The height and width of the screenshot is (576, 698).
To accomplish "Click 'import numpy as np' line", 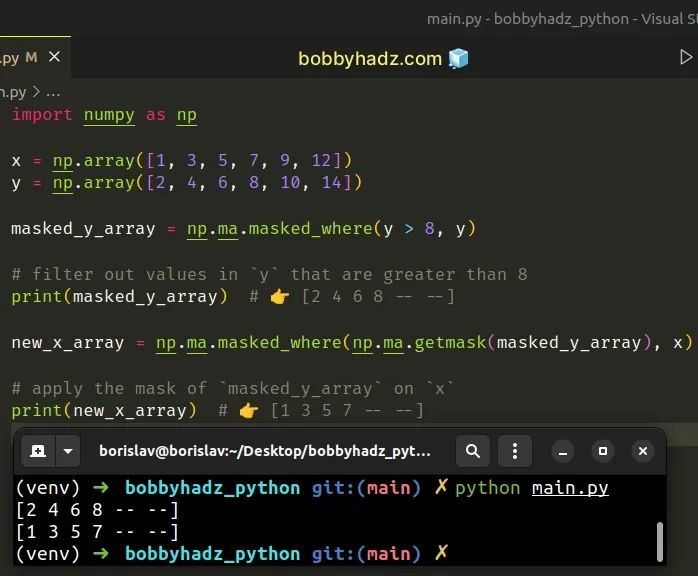I will click(x=104, y=115).
